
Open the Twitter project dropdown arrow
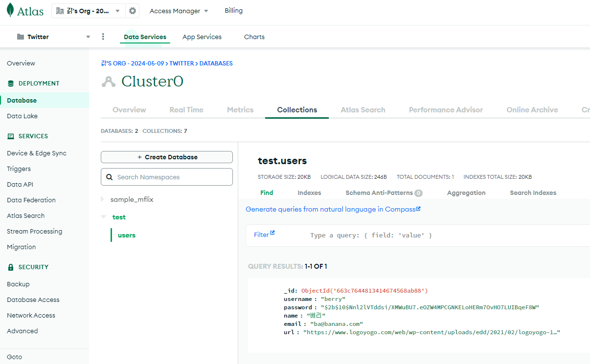[x=88, y=37]
